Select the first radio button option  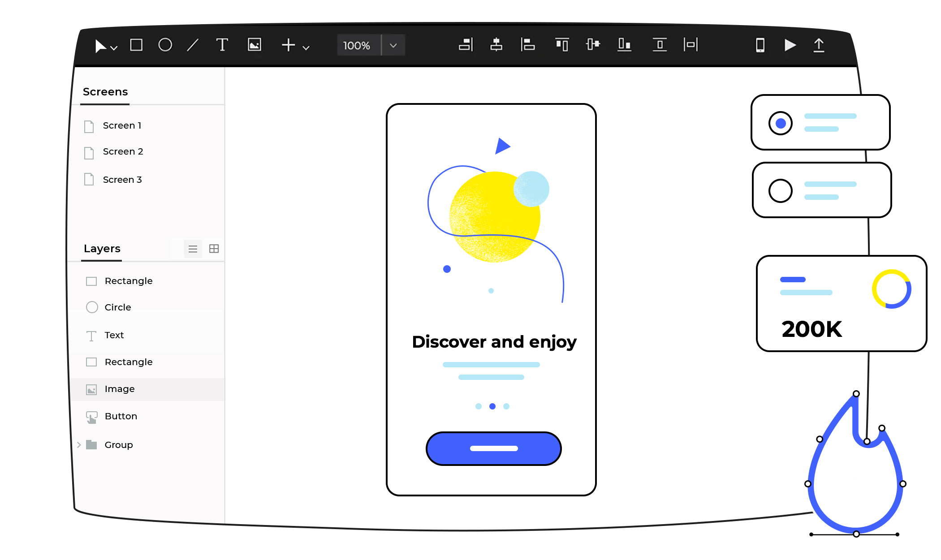[781, 123]
